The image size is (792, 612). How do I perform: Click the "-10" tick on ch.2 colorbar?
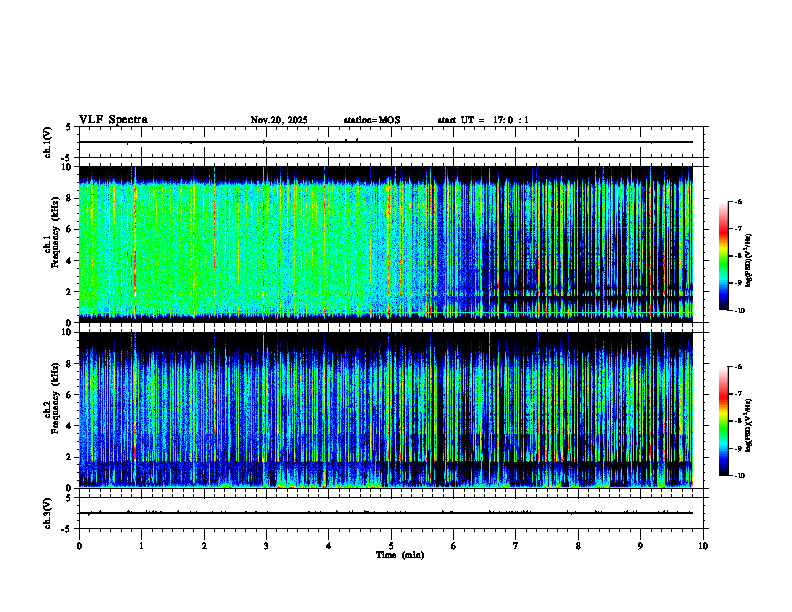pyautogui.click(x=739, y=476)
